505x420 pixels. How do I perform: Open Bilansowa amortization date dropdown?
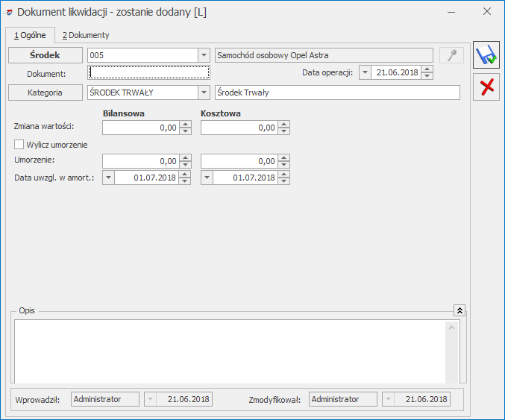[x=108, y=178]
